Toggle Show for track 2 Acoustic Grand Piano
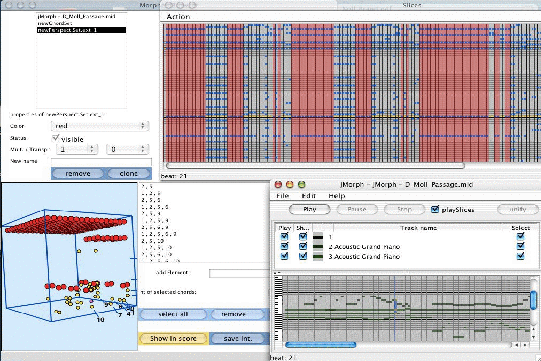The height and width of the screenshot is (361, 541). [303, 246]
